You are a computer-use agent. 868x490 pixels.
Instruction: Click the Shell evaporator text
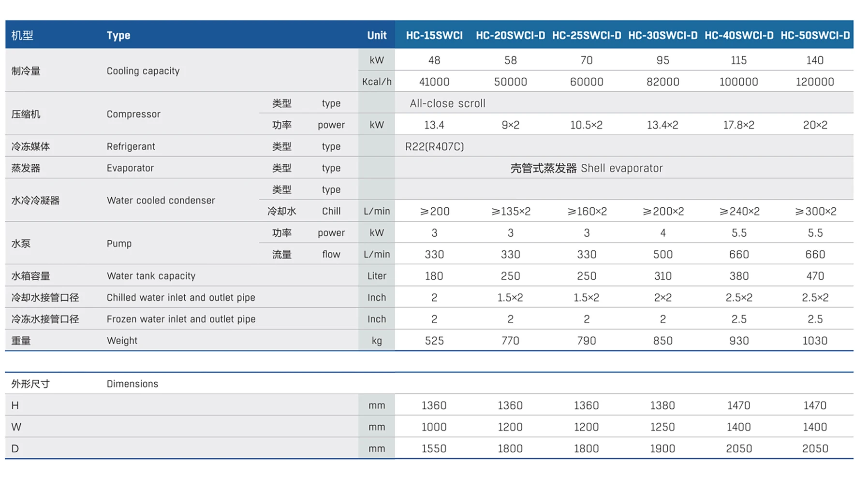[622, 168]
